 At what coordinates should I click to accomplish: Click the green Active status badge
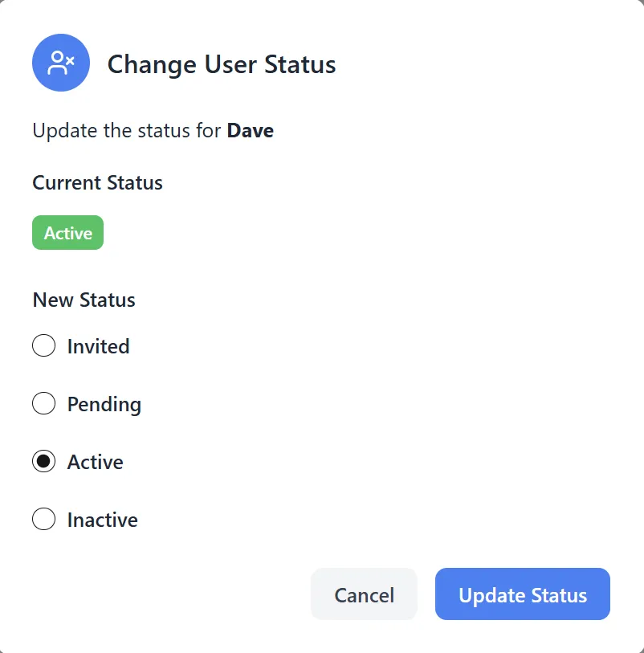67,232
